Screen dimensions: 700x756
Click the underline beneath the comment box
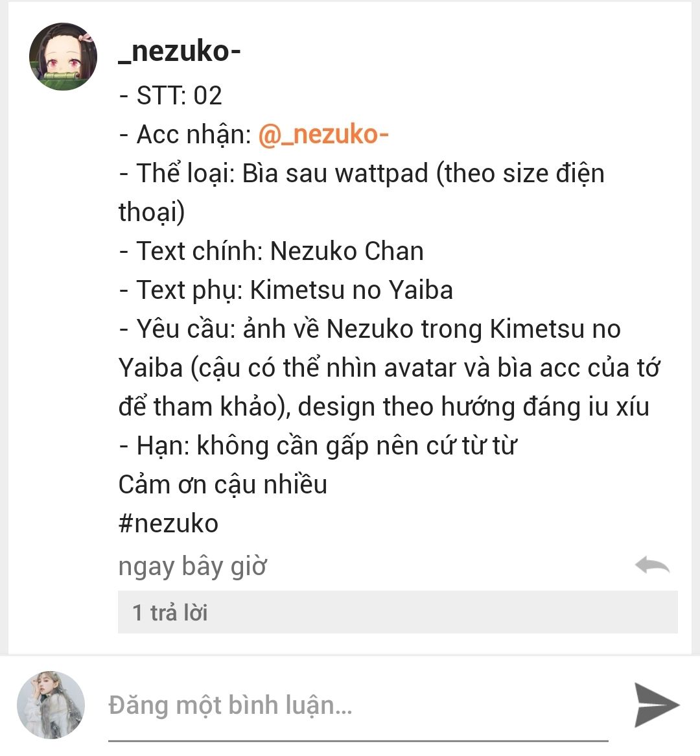click(358, 740)
